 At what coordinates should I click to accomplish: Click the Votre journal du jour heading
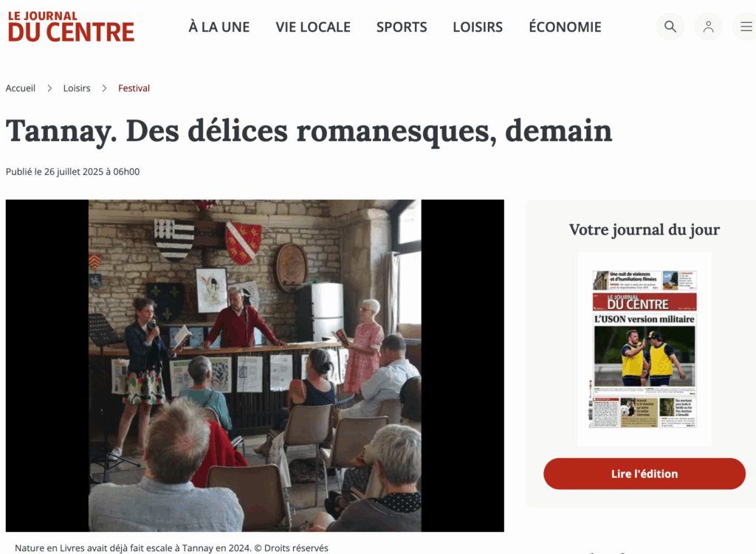pyautogui.click(x=644, y=230)
